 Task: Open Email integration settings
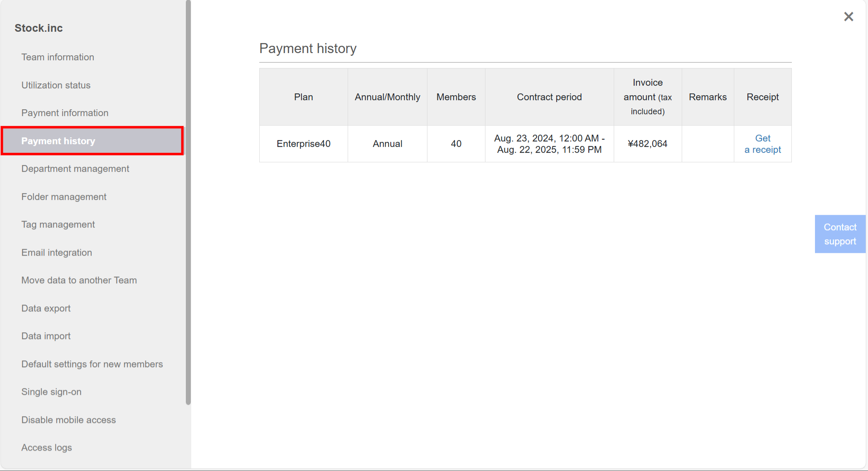pyautogui.click(x=56, y=252)
